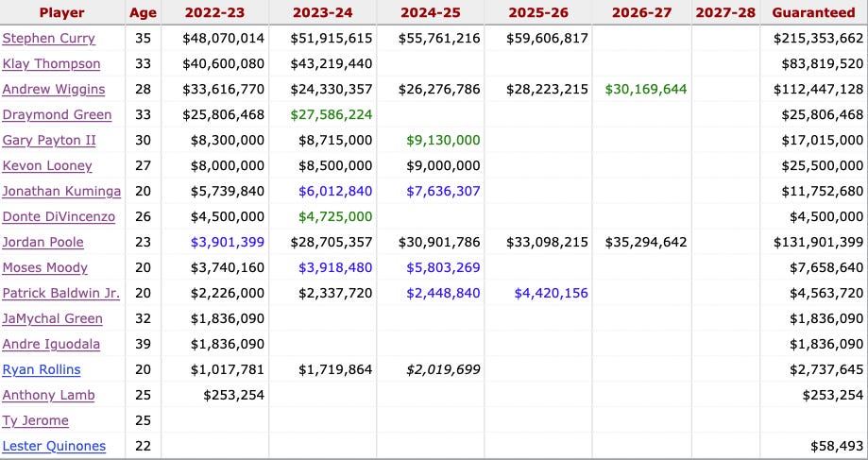868x460 pixels.
Task: Select the 2025-26 column header
Action: (x=538, y=12)
